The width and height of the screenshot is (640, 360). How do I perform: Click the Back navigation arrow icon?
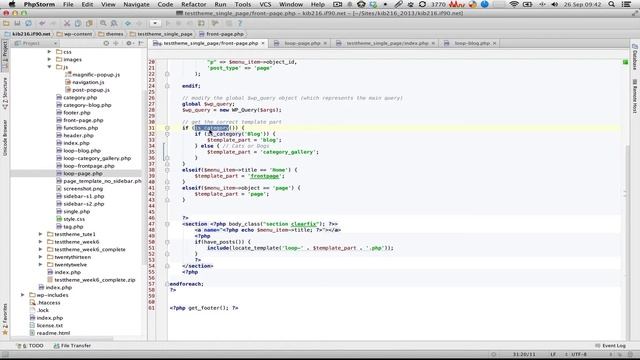point(128,24)
